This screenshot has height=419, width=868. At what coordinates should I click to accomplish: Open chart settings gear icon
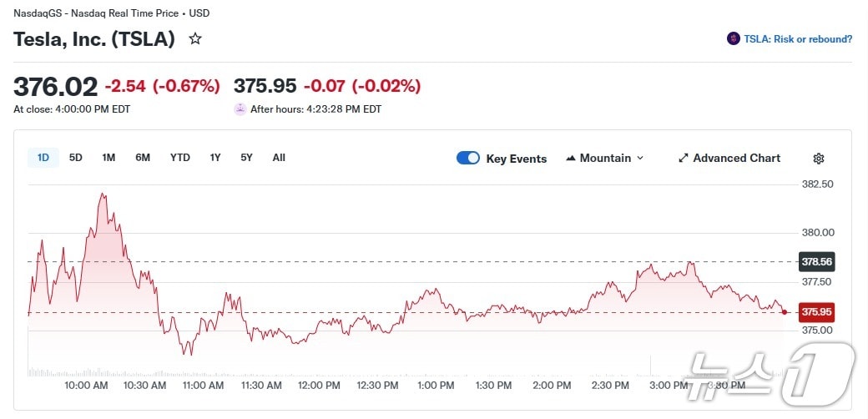point(819,159)
